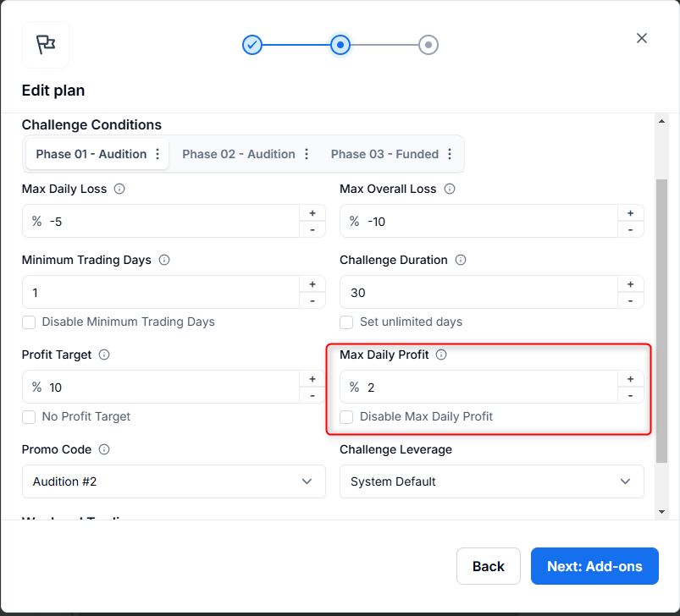The height and width of the screenshot is (616, 680).
Task: Open the Challenge Leverage dropdown
Action: pos(491,481)
